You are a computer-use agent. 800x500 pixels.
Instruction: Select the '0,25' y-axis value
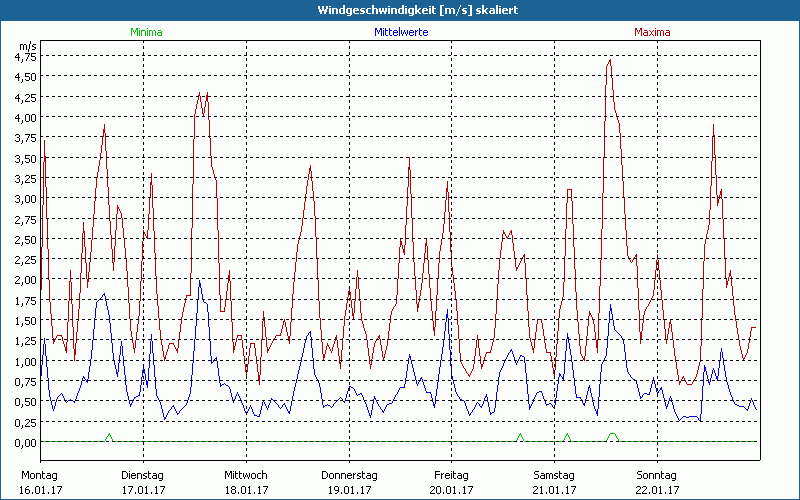click(26, 422)
